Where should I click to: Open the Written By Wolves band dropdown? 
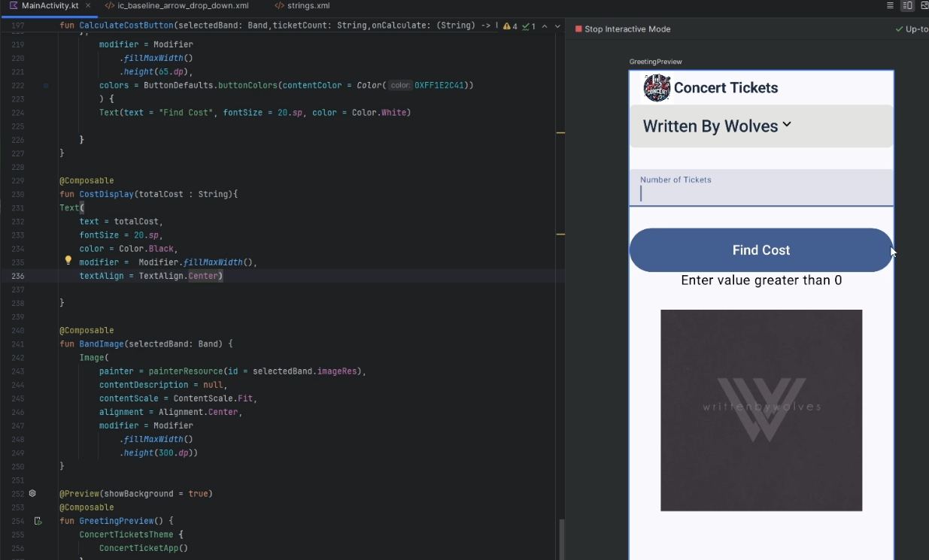tap(761, 126)
